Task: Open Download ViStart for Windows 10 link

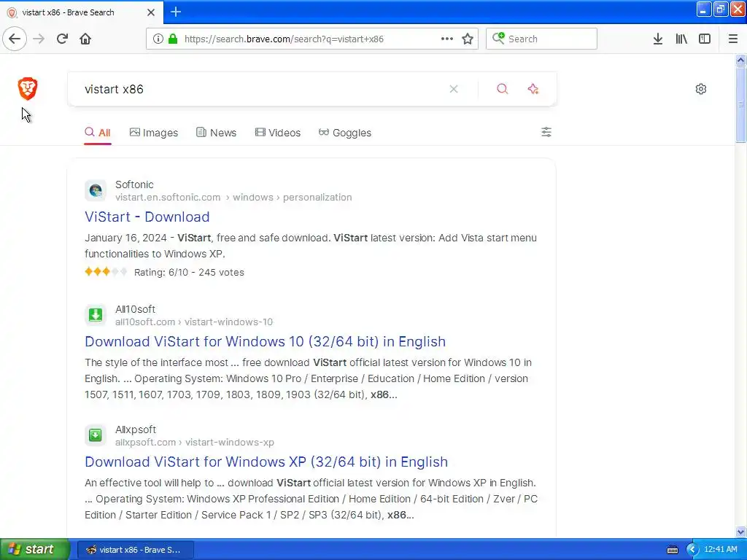Action: [266, 341]
